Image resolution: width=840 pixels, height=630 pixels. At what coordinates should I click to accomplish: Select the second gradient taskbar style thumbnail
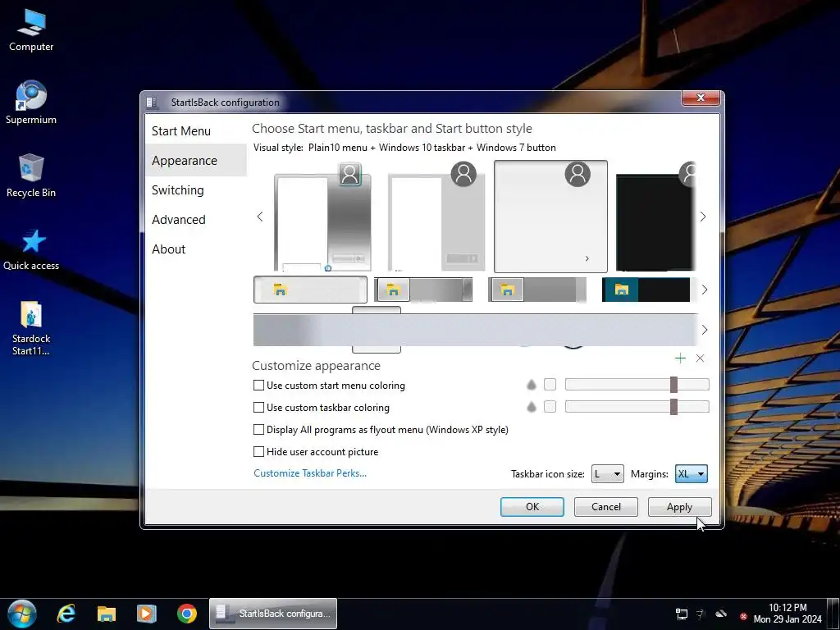(423, 290)
